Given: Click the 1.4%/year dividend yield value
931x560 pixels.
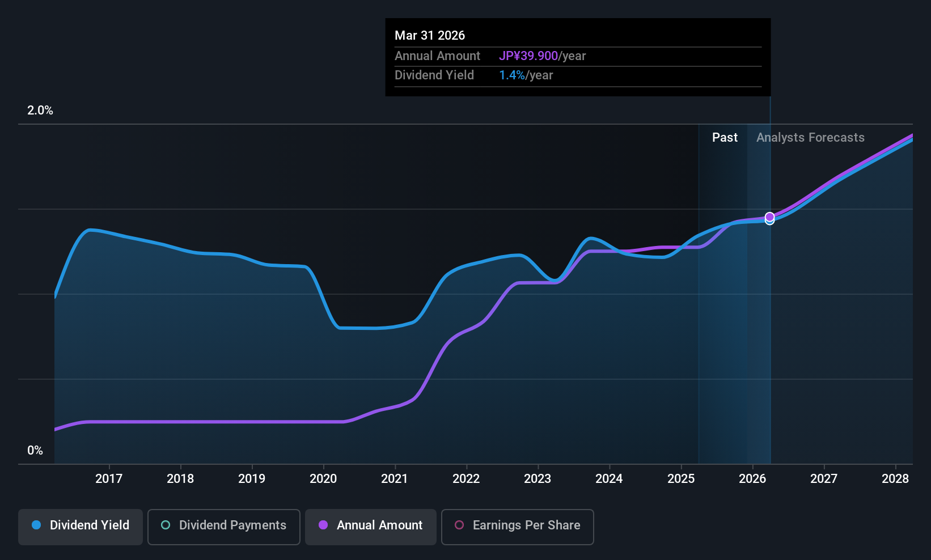Looking at the screenshot, I should (526, 75).
